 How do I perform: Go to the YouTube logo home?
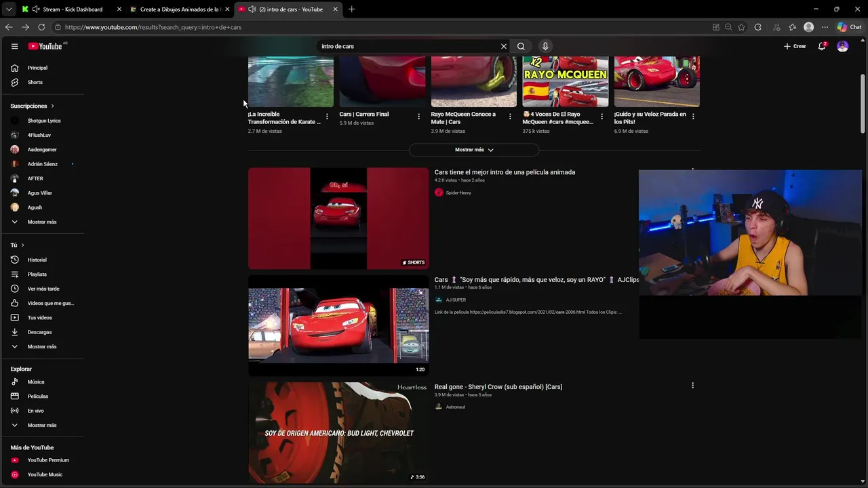tap(45, 46)
